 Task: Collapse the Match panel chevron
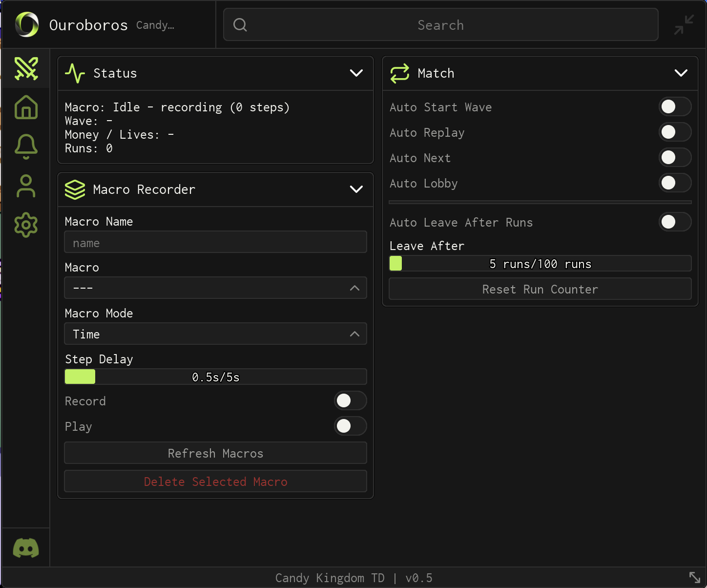[681, 73]
